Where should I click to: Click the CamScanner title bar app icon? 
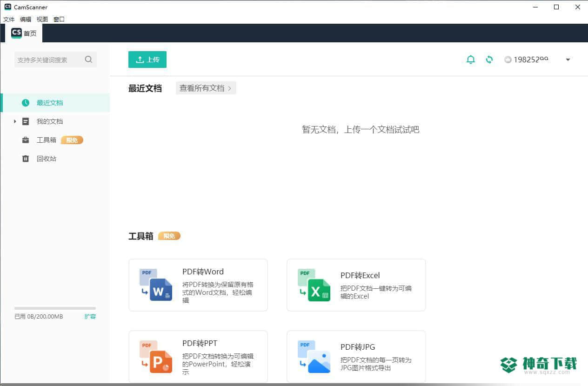[7, 7]
